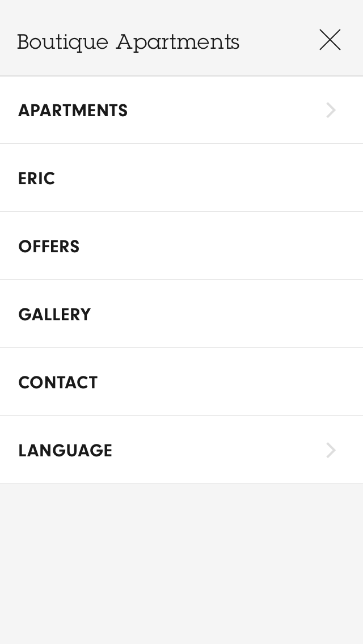This screenshot has height=644, width=363.
Task: Click the Boutique Apartments title
Action: coord(128,42)
